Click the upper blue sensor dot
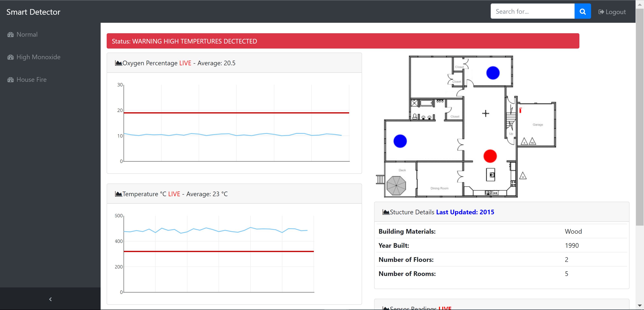Image resolution: width=644 pixels, height=310 pixels. [493, 73]
